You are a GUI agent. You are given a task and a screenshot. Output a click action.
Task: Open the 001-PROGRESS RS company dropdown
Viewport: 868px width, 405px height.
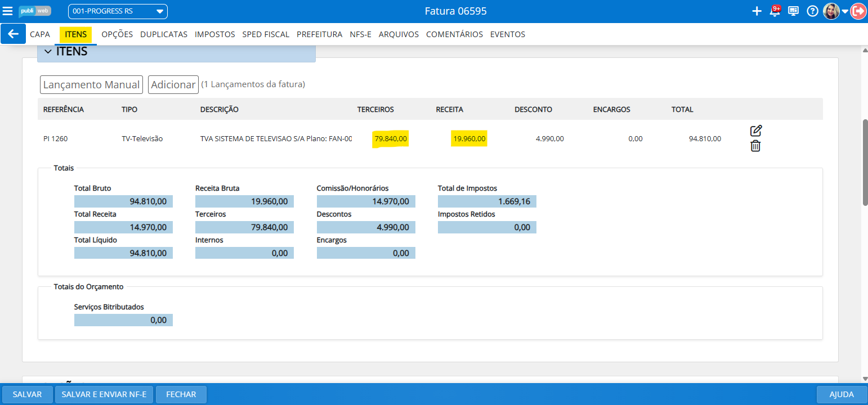tap(118, 11)
